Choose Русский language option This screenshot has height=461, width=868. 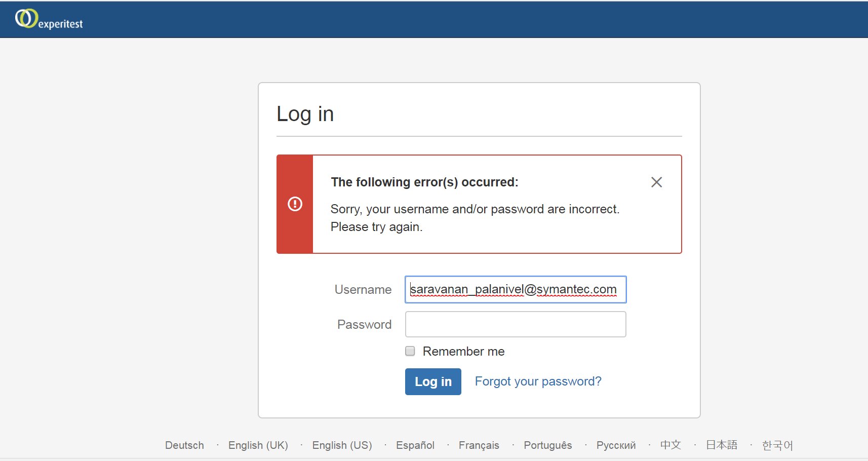pos(616,445)
